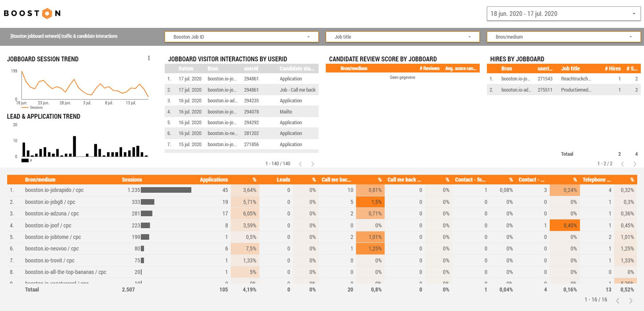Click the Geen gegevens message in review table
Image resolution: width=644 pixels, height=311 pixels.
[x=403, y=78]
